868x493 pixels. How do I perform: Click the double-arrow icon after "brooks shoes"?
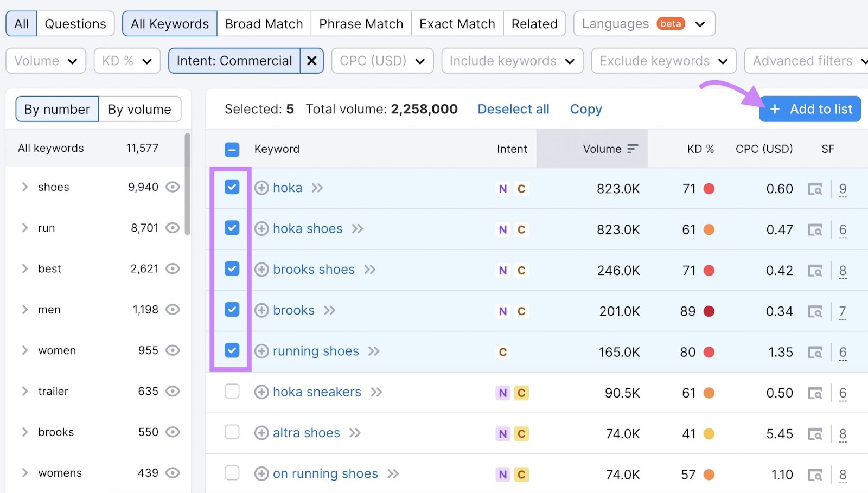tap(370, 269)
